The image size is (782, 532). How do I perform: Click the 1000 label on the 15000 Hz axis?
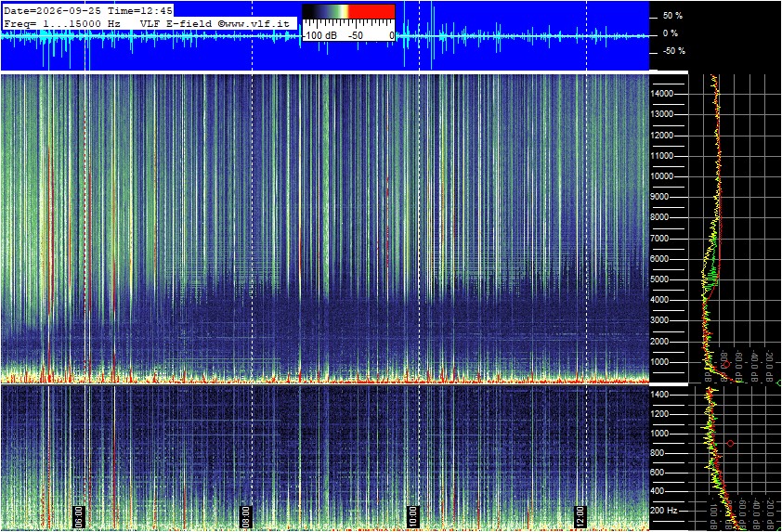pos(659,362)
